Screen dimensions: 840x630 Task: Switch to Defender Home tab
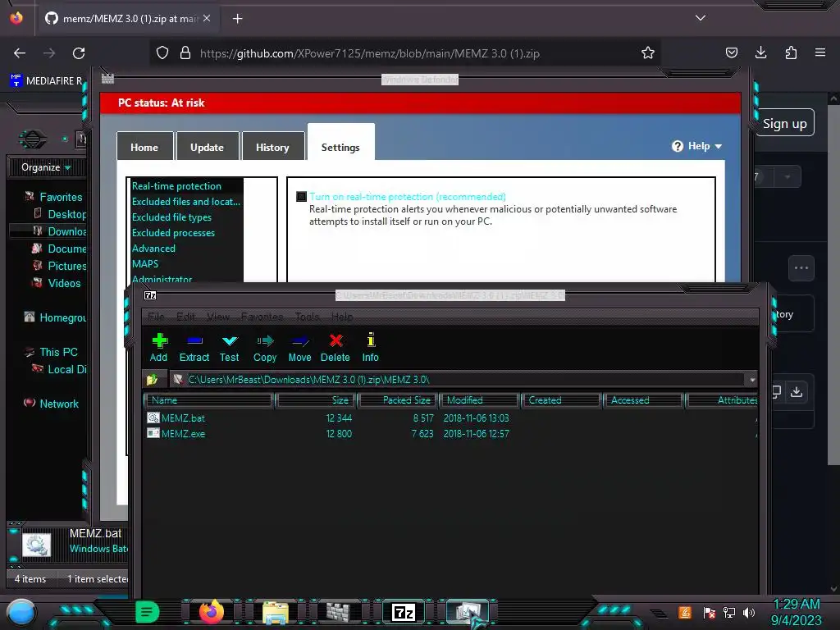[x=144, y=147]
